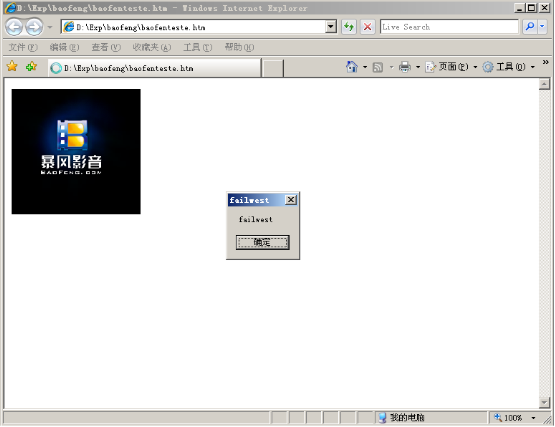Add to Favorites with star-plus icon
555x427 pixels.
click(x=31, y=66)
